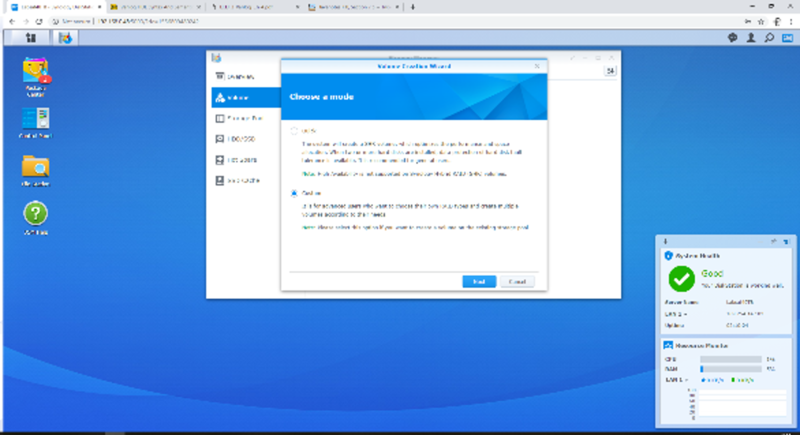Open File Station desktop icon
This screenshot has width=800, height=435.
click(x=35, y=171)
